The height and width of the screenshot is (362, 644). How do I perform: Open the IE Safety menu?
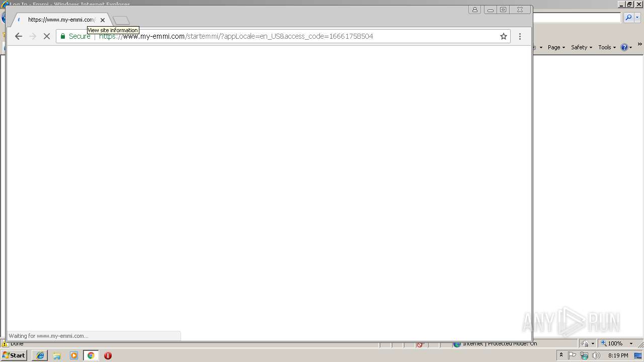click(582, 47)
